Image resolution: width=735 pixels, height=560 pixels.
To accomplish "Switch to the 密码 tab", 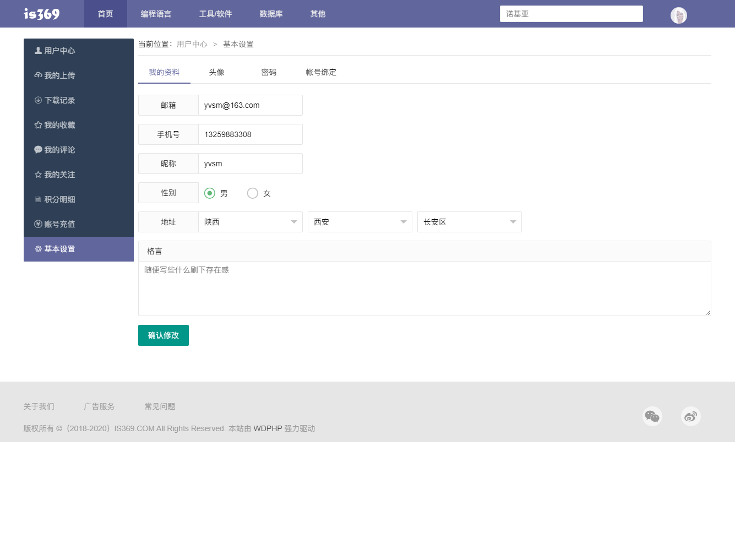I will [269, 72].
